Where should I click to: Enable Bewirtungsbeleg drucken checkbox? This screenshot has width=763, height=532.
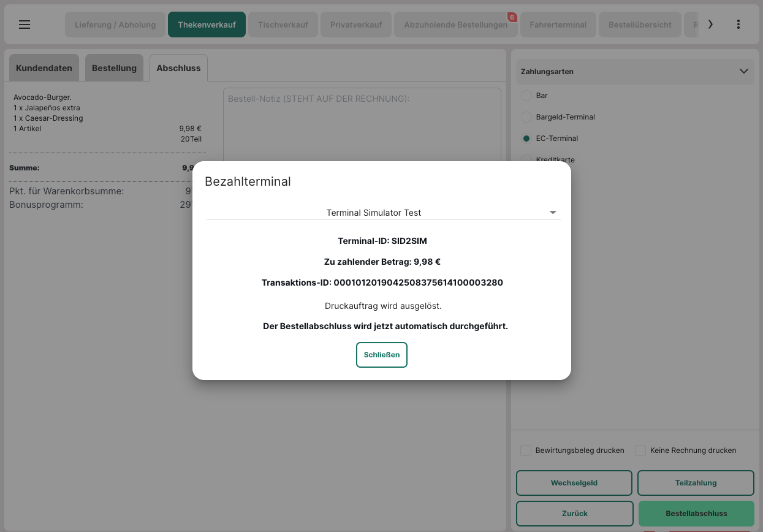click(526, 450)
